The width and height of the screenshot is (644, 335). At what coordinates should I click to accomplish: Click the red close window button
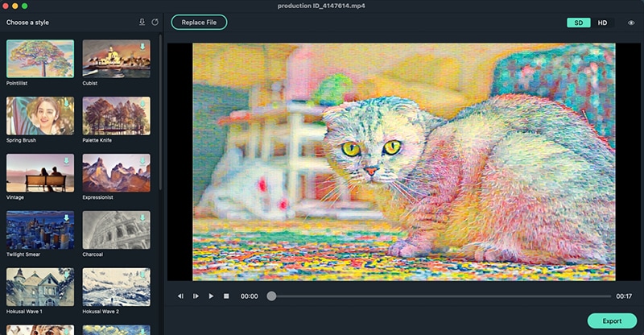(6, 6)
